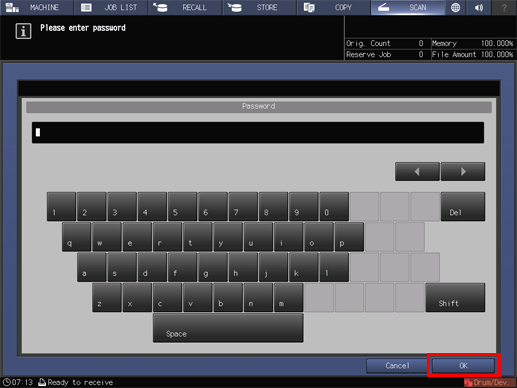Toggle the Shift key
The height and width of the screenshot is (388, 517).
coord(455,298)
